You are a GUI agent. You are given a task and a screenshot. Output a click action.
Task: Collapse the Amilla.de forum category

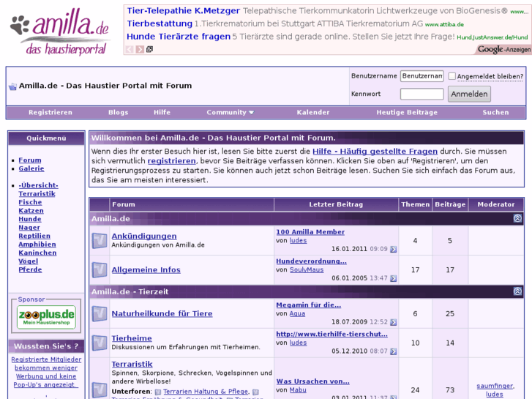(517, 218)
